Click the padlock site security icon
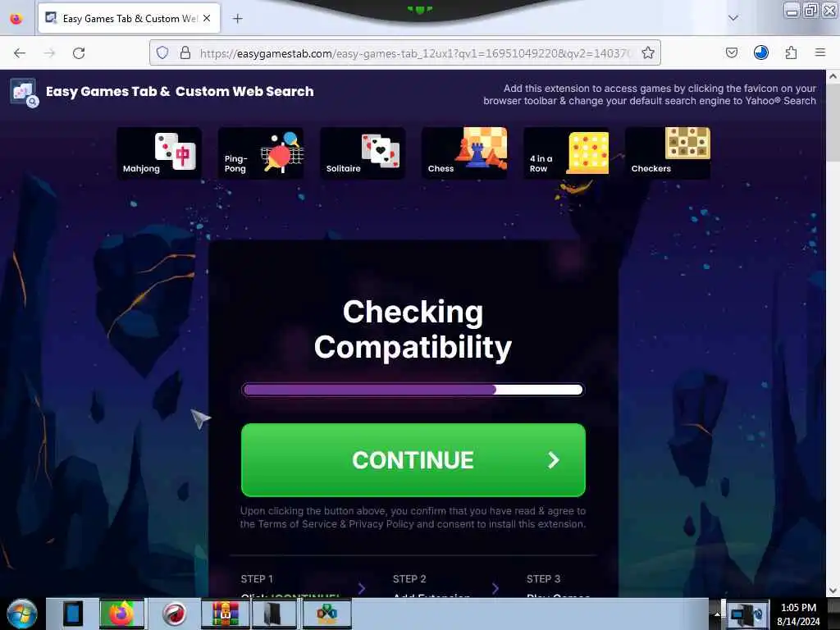This screenshot has height=630, width=840. [x=185, y=52]
